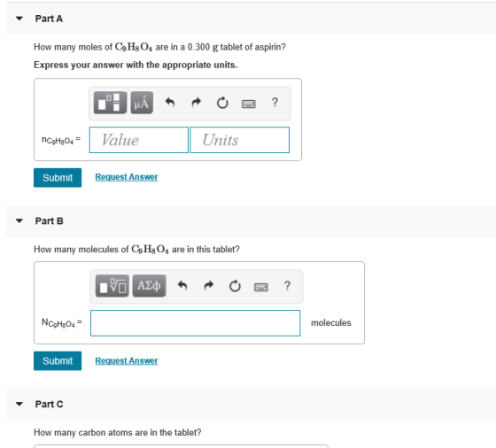Open math templates in Part B toolbar
This screenshot has height=448, width=496.
point(112,286)
